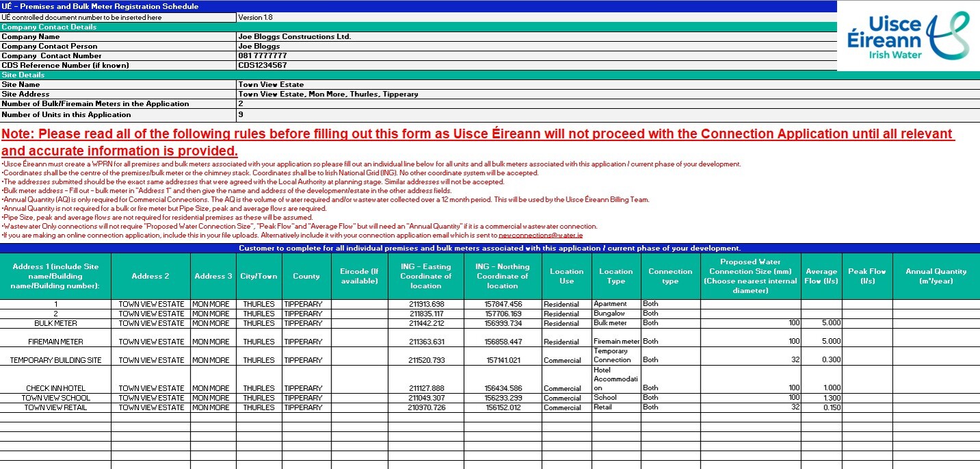
Task: Select Average Flow value 1.300 for school
Action: 821,398
